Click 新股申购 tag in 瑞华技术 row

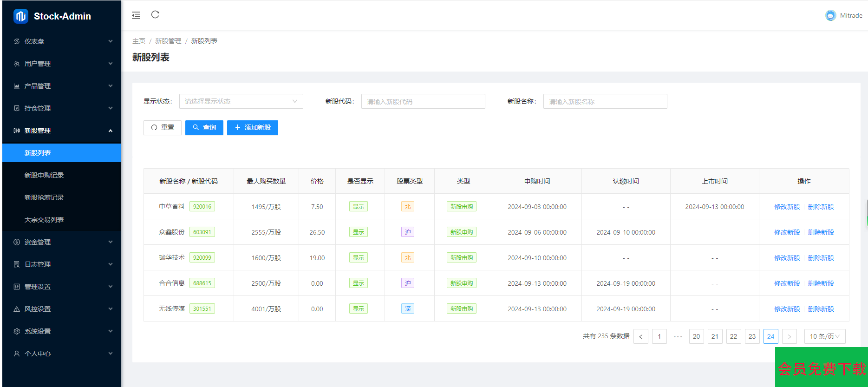point(462,258)
